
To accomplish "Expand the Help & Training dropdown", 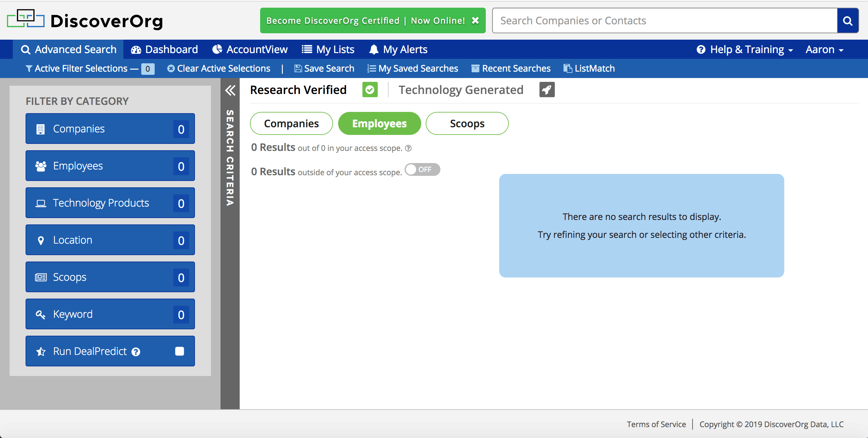I will [745, 50].
